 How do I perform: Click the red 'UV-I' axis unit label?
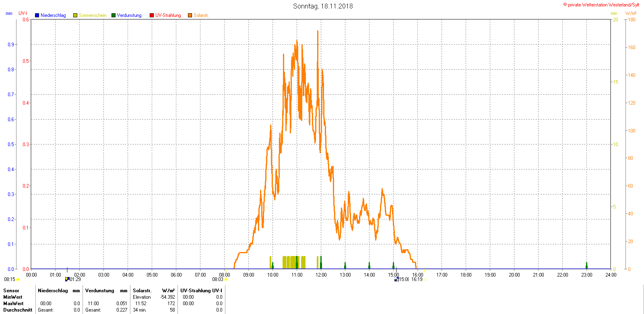tap(23, 13)
